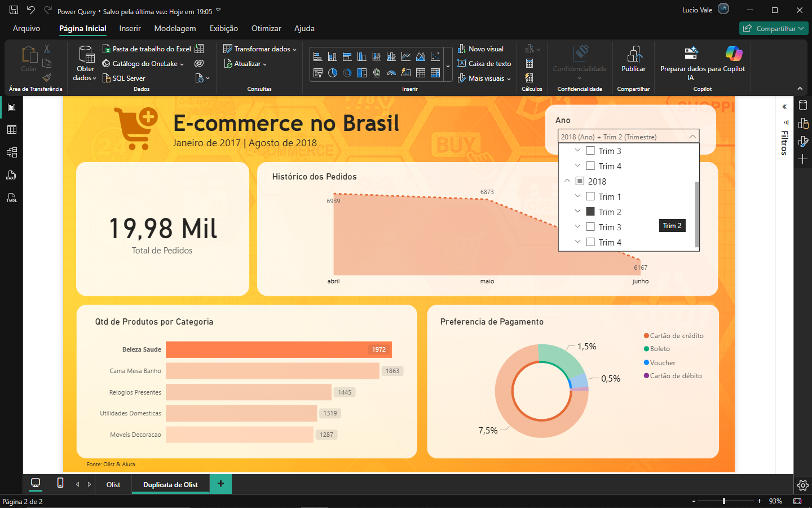The width and height of the screenshot is (812, 508).
Task: Insert a text box (Caixa de texto)
Action: click(484, 64)
